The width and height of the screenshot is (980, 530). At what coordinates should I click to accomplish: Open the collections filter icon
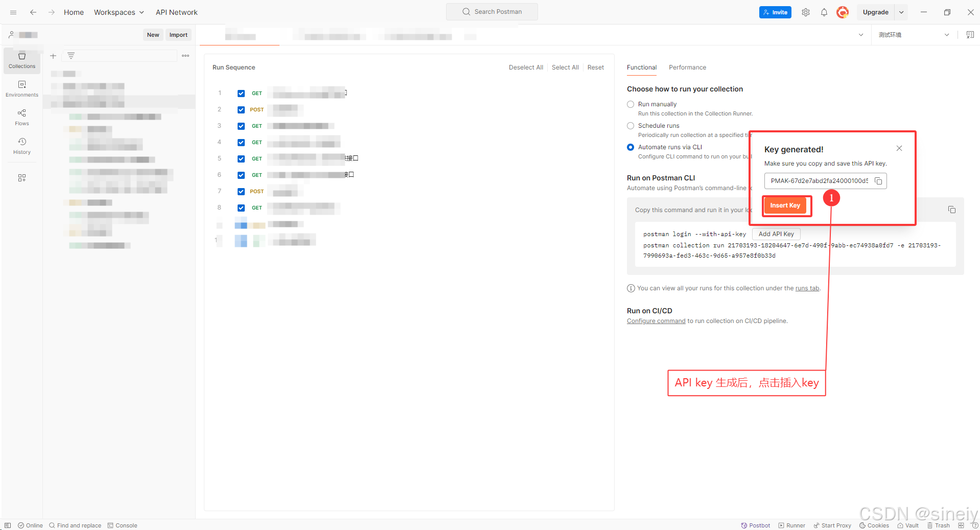(71, 56)
